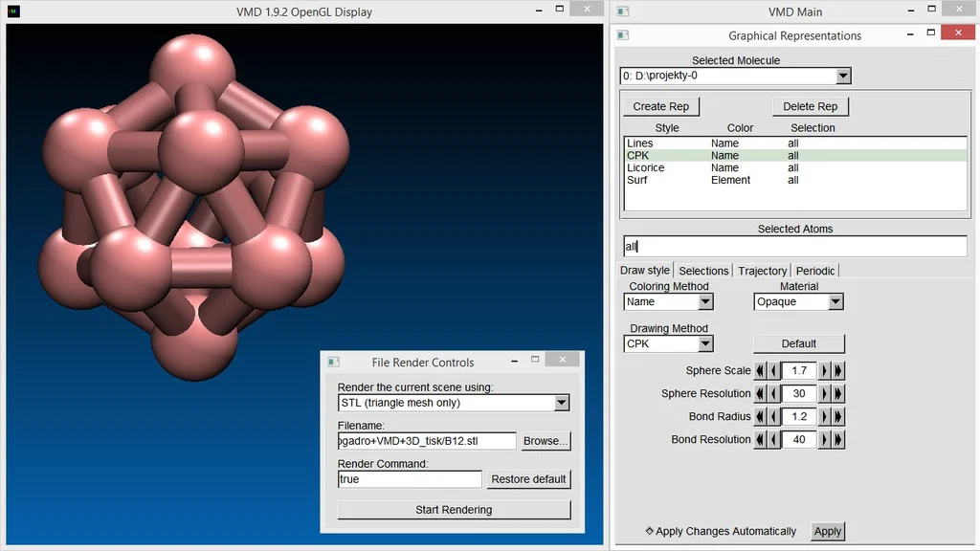Select the Lines representation row
Image resolution: width=980 pixels, height=551 pixels.
tap(795, 143)
